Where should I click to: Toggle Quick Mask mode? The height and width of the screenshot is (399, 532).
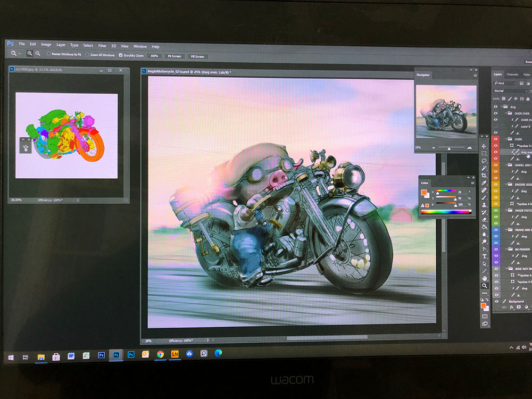click(x=485, y=317)
